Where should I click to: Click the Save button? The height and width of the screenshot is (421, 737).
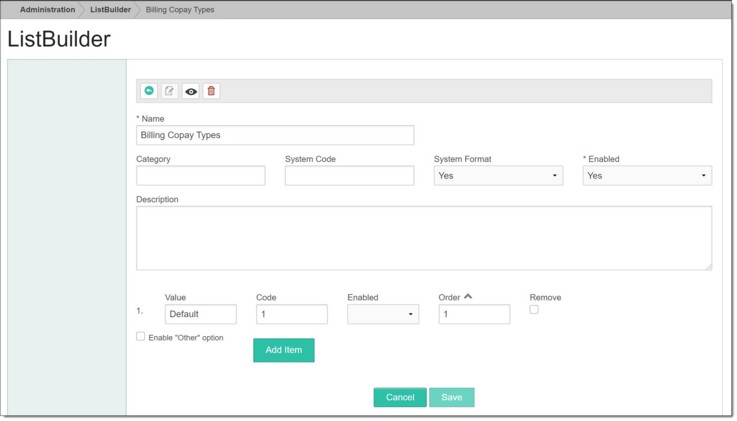[452, 397]
